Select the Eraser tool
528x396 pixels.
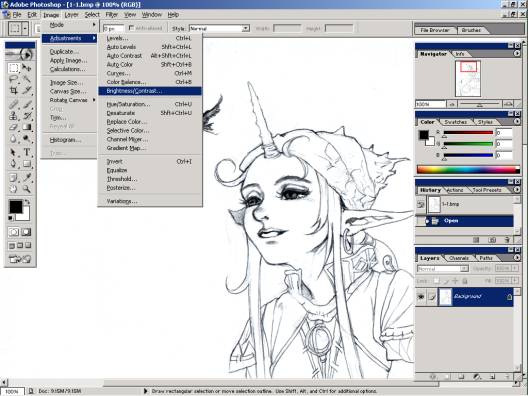[13, 127]
